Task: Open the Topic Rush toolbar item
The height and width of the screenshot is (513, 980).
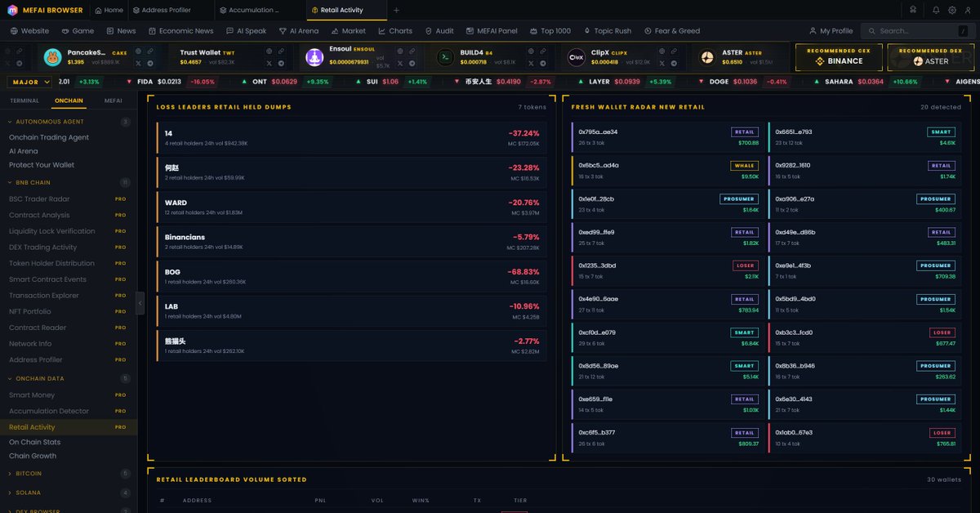Action: click(x=607, y=31)
